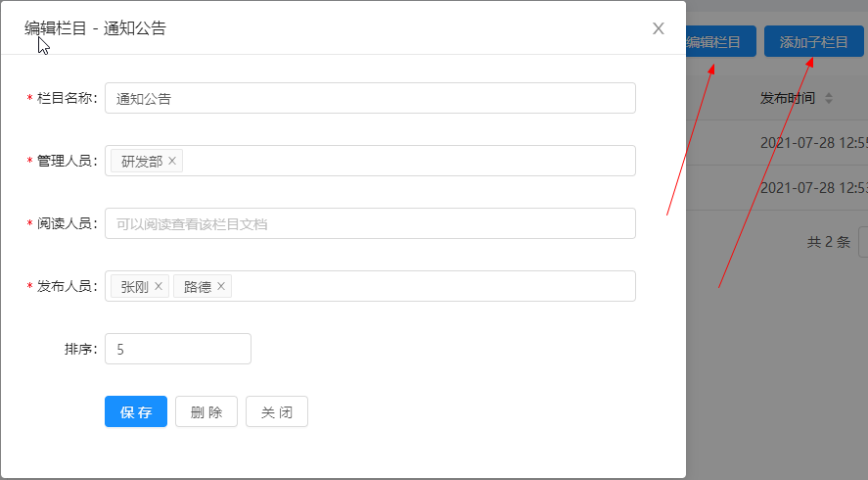Focus the 排序 number field

click(x=178, y=349)
